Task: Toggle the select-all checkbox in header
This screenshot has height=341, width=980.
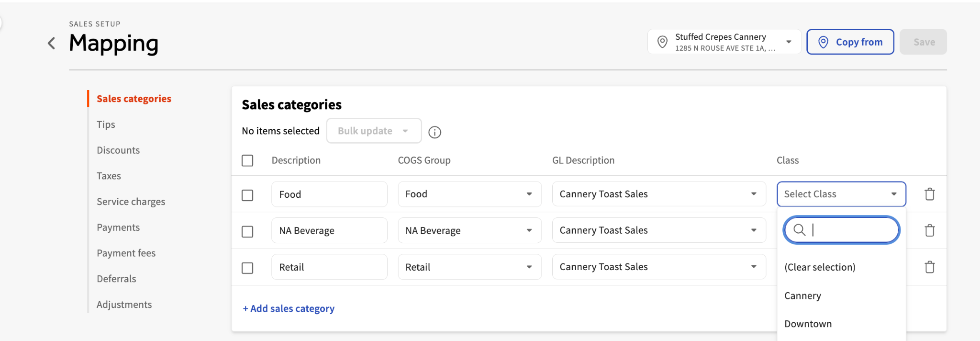Action: click(247, 160)
